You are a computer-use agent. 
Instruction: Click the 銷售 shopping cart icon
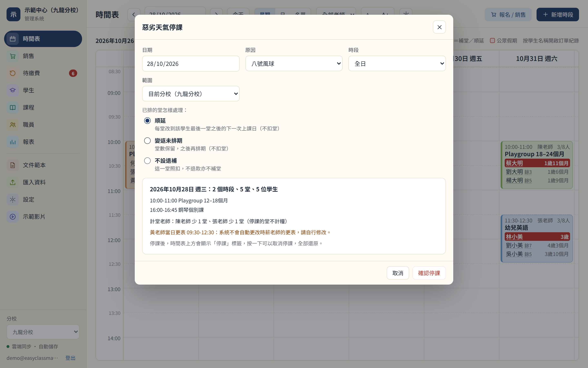pyautogui.click(x=13, y=56)
